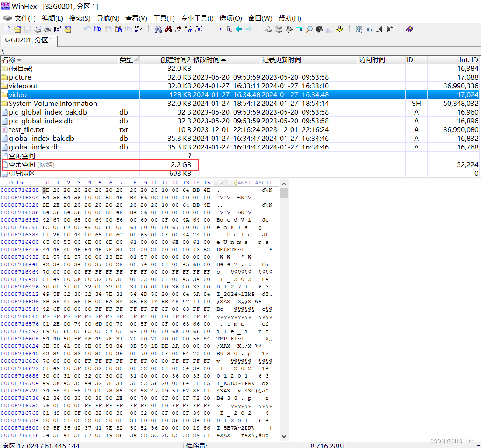Click the camera Take Snapshot icon
The height and width of the screenshot is (448, 481).
point(319,29)
